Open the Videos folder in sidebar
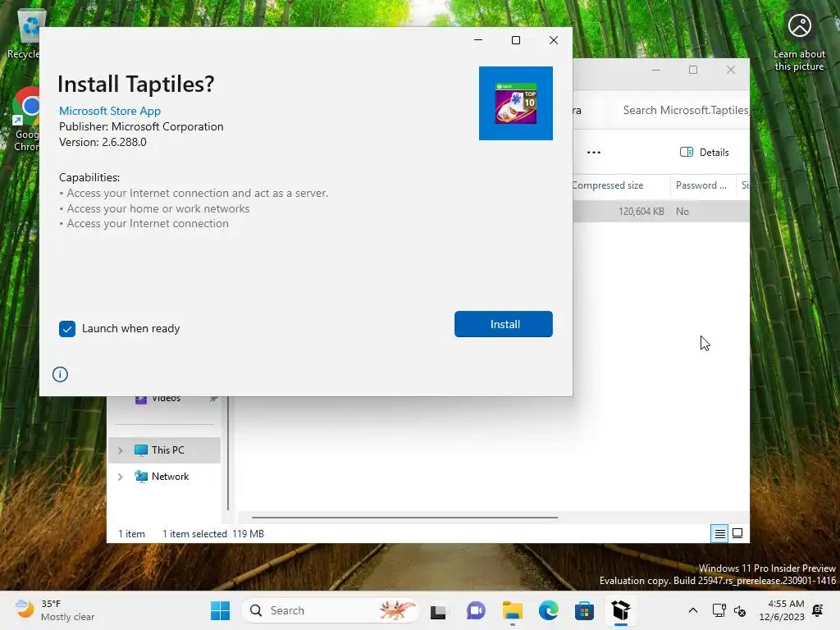 coord(164,399)
